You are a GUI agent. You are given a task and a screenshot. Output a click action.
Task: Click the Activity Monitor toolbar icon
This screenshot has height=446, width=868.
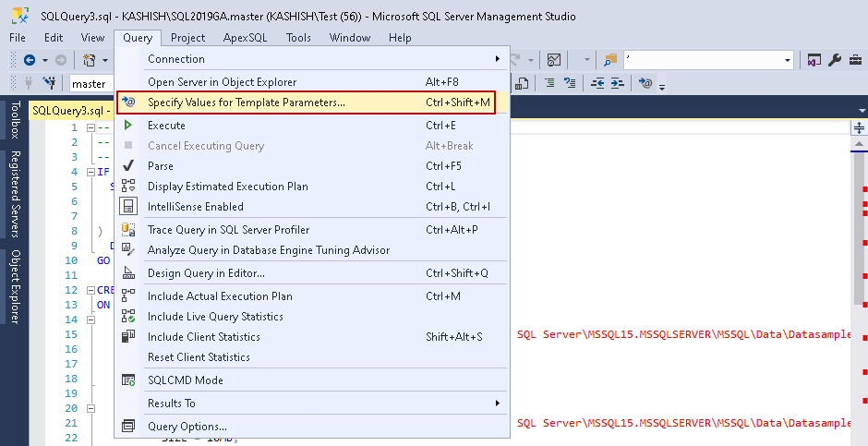(554, 60)
